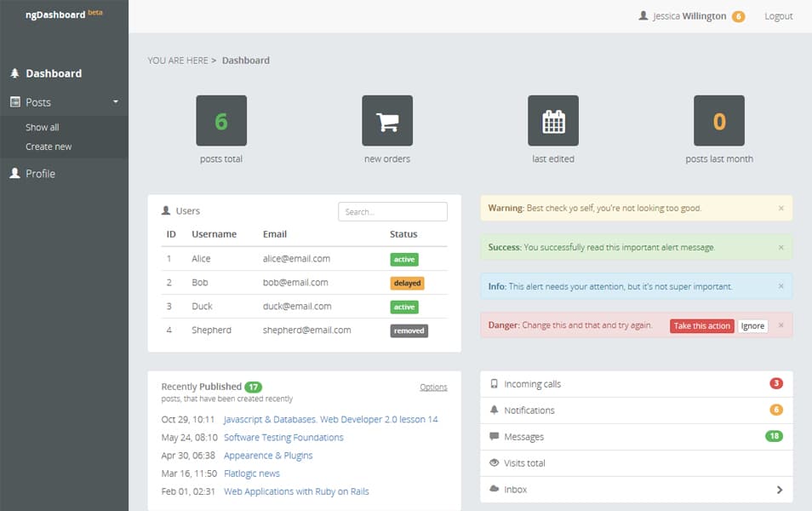Click the Search field in the Users panel
Image resolution: width=812 pixels, height=511 pixels.
point(392,210)
